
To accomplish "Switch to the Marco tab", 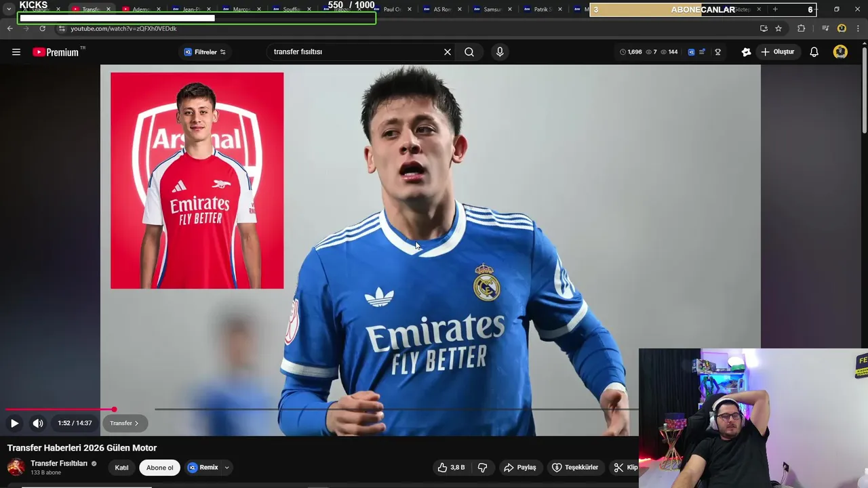I will (x=241, y=9).
